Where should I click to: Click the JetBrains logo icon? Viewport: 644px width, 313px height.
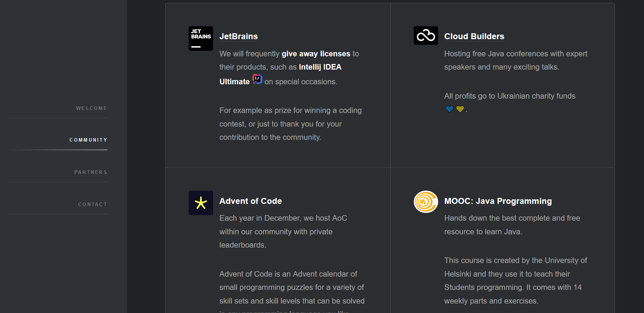click(x=201, y=38)
